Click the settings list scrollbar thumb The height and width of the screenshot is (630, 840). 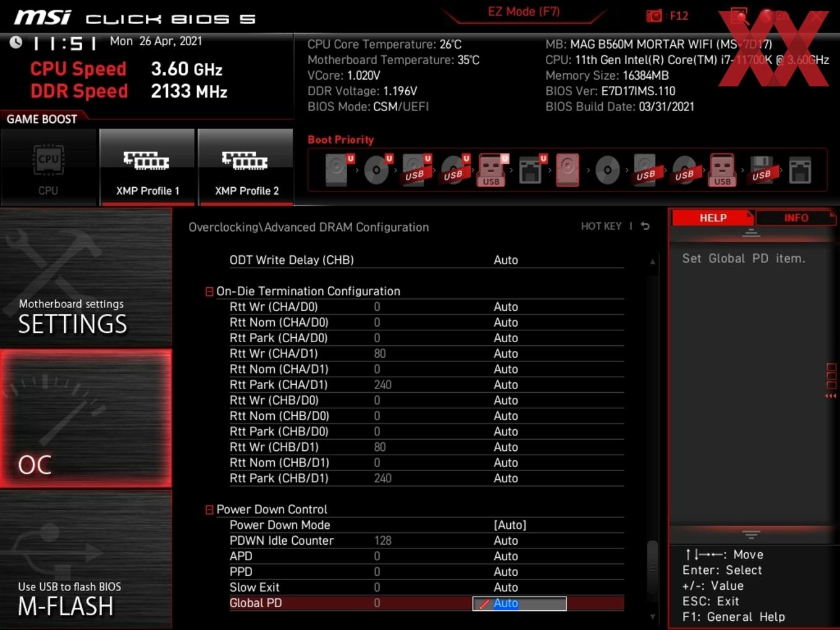pyautogui.click(x=652, y=568)
